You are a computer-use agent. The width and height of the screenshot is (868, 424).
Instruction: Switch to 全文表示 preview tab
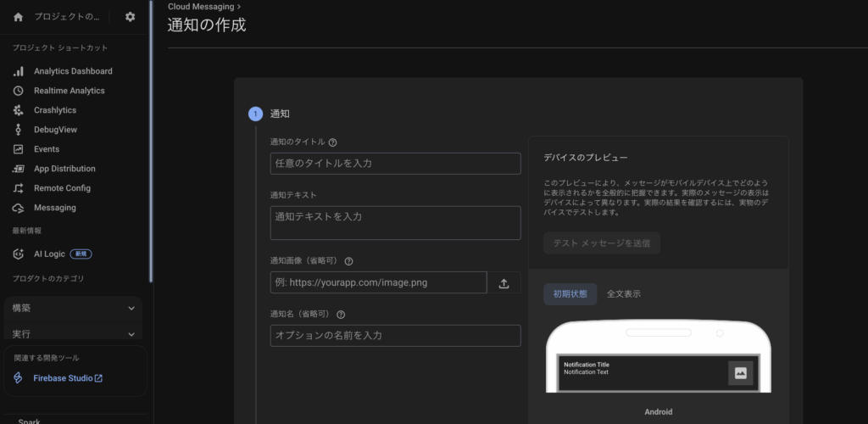(x=623, y=294)
